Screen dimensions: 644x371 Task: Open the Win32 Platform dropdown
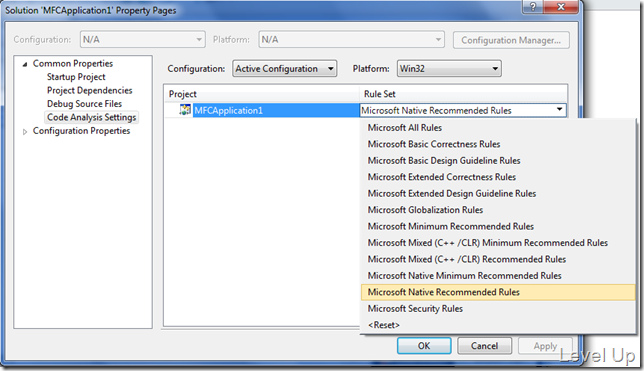(x=449, y=69)
